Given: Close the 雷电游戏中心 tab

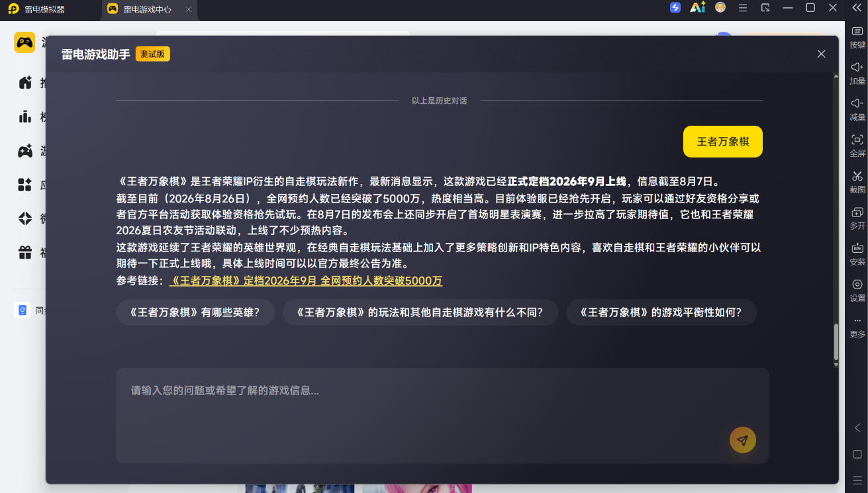Looking at the screenshot, I should (189, 9).
